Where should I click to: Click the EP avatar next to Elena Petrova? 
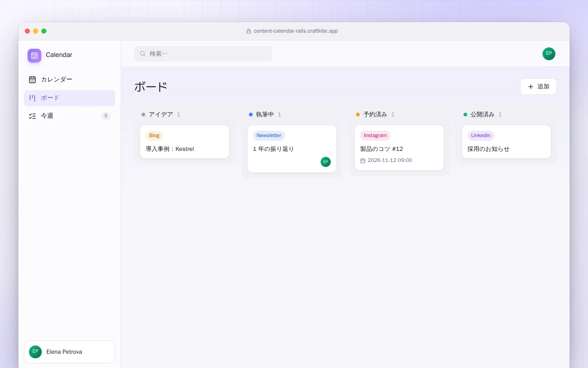tap(35, 352)
